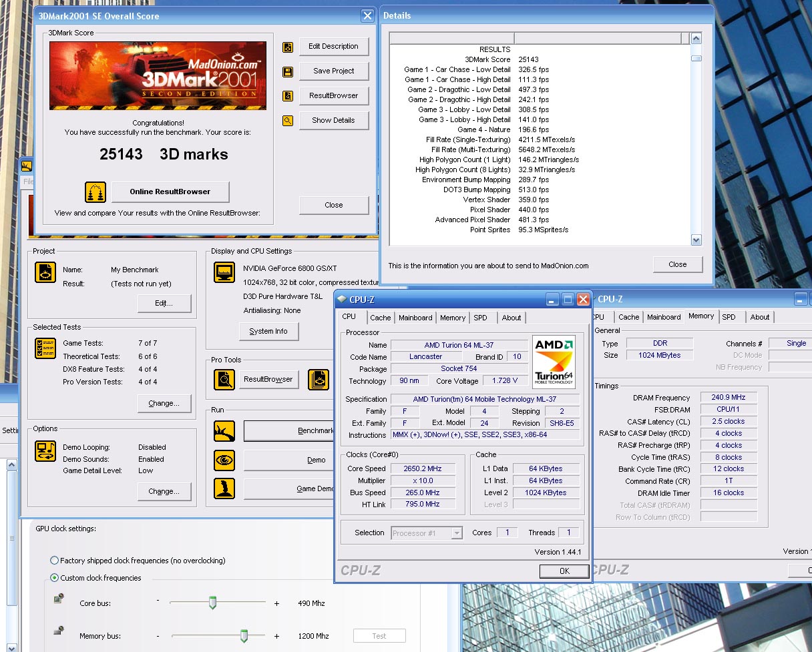Viewport: 812px width, 652px height.
Task: Click Change... under Options
Action: pos(164,492)
